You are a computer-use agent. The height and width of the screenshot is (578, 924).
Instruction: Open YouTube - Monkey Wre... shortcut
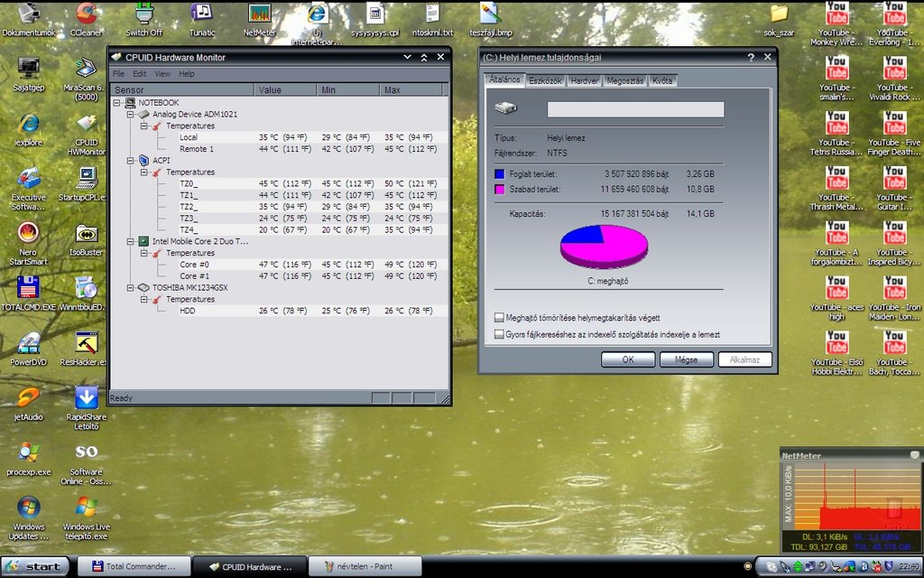point(836,23)
